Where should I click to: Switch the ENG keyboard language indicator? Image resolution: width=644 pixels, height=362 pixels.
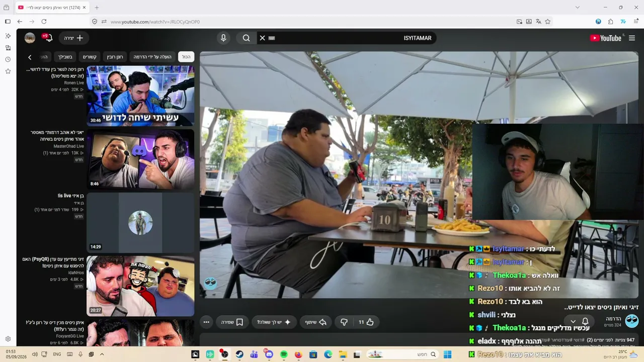[57, 354]
